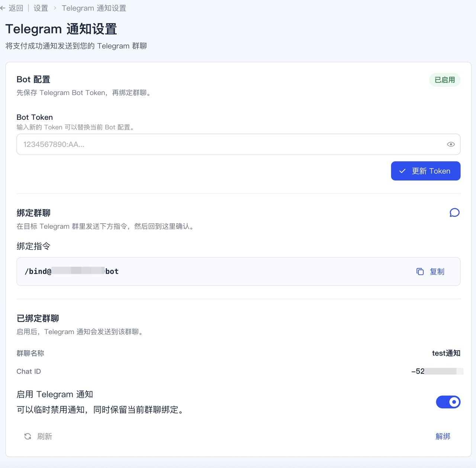Click the checkmark icon in 更新 Token
Screen dimensions: 476x468
[x=402, y=171]
